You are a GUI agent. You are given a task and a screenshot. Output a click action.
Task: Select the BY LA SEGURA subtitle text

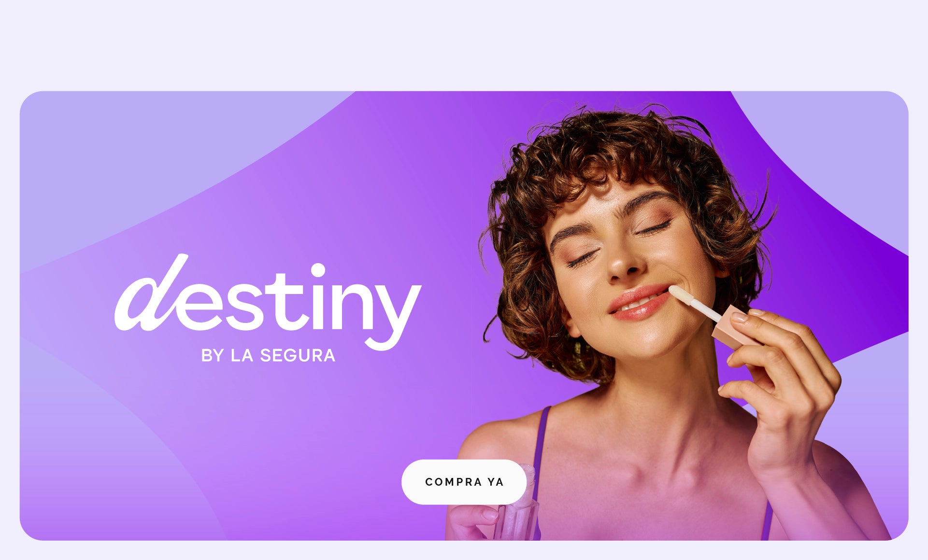point(268,356)
